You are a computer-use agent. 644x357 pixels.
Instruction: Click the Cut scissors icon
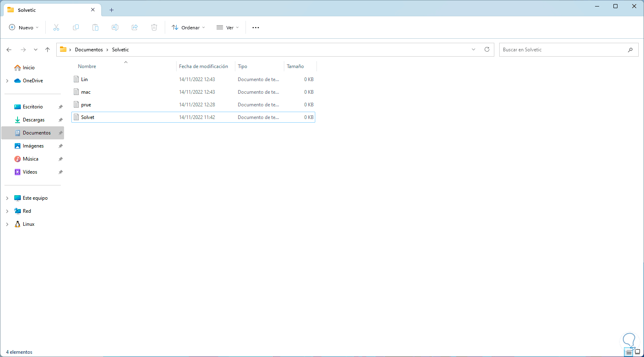56,27
